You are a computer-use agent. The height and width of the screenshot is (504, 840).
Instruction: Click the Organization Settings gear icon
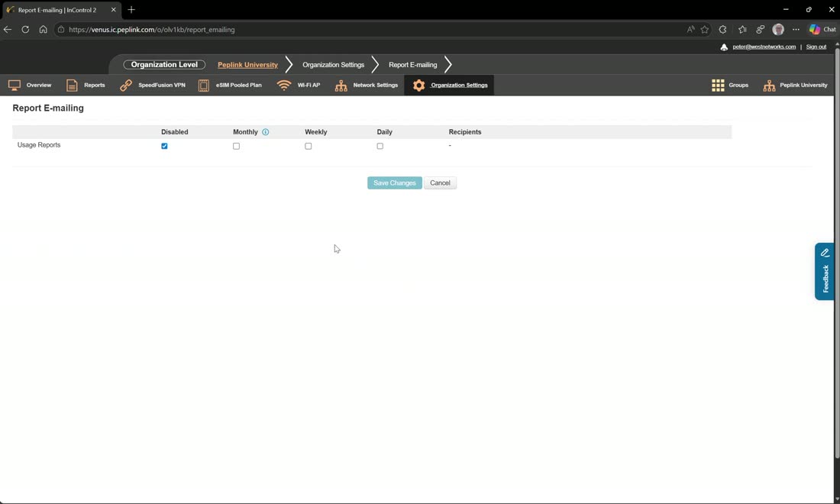[419, 86]
